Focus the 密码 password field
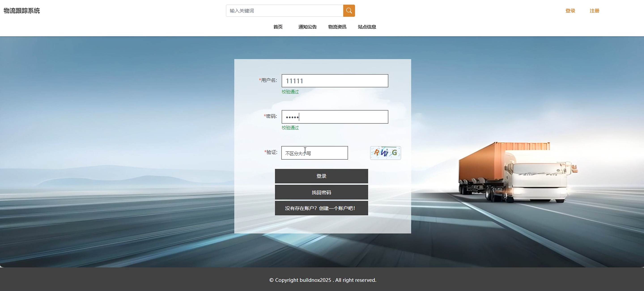 (x=335, y=117)
